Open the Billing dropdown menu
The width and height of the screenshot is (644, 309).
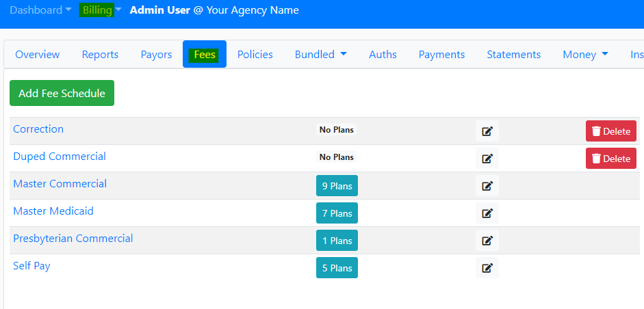coord(101,10)
